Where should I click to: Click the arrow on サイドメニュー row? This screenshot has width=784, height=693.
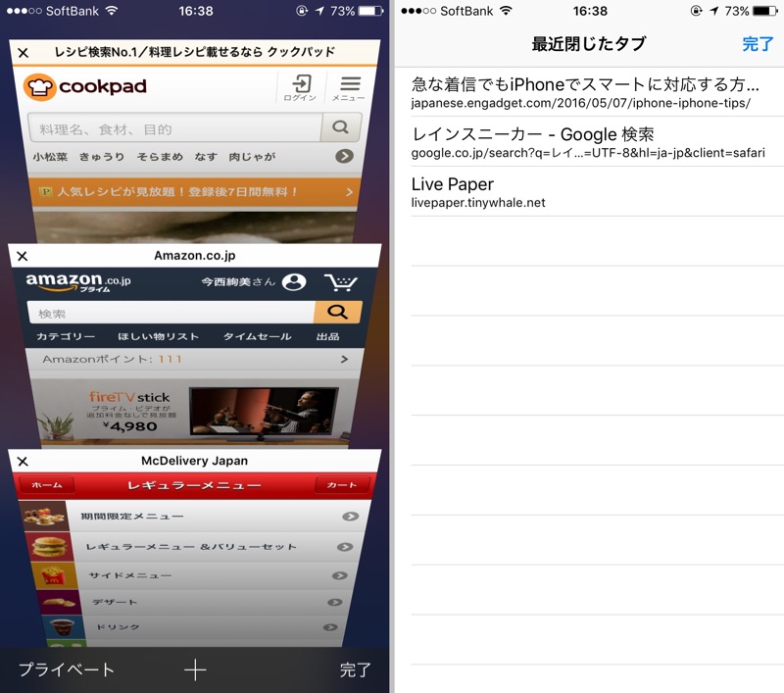[339, 575]
